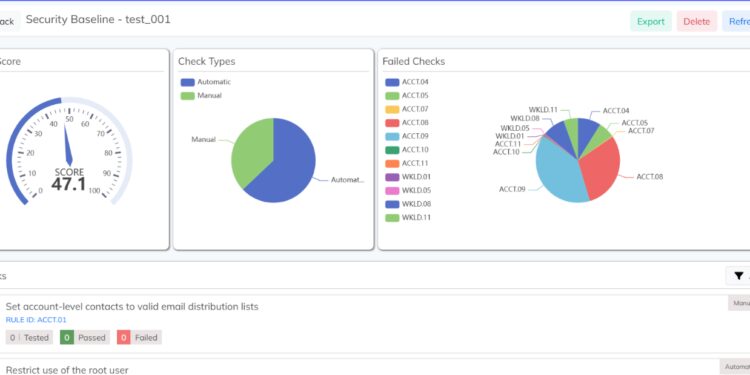This screenshot has width=750, height=375.
Task: Toggle ACCT.07 legend swatch in Failed Checks
Action: (392, 110)
